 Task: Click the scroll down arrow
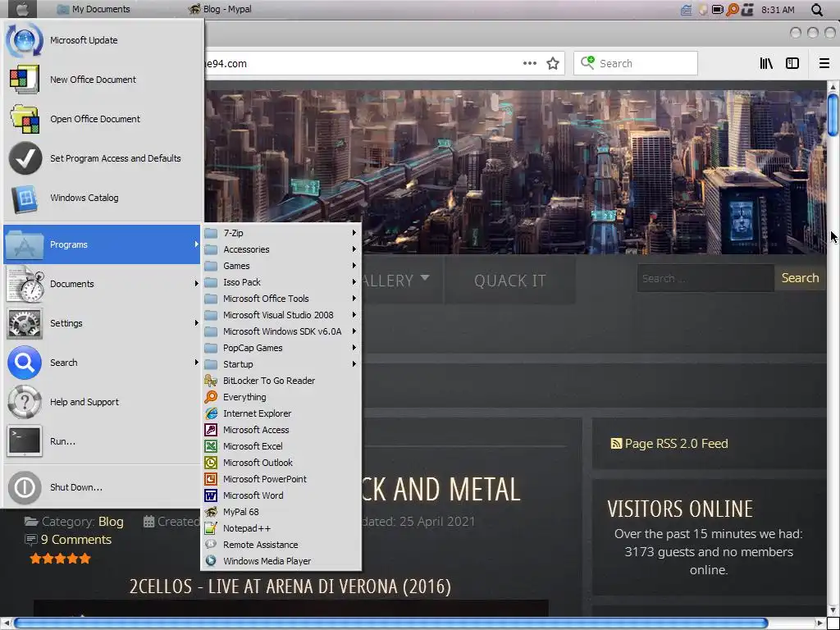pos(833,609)
